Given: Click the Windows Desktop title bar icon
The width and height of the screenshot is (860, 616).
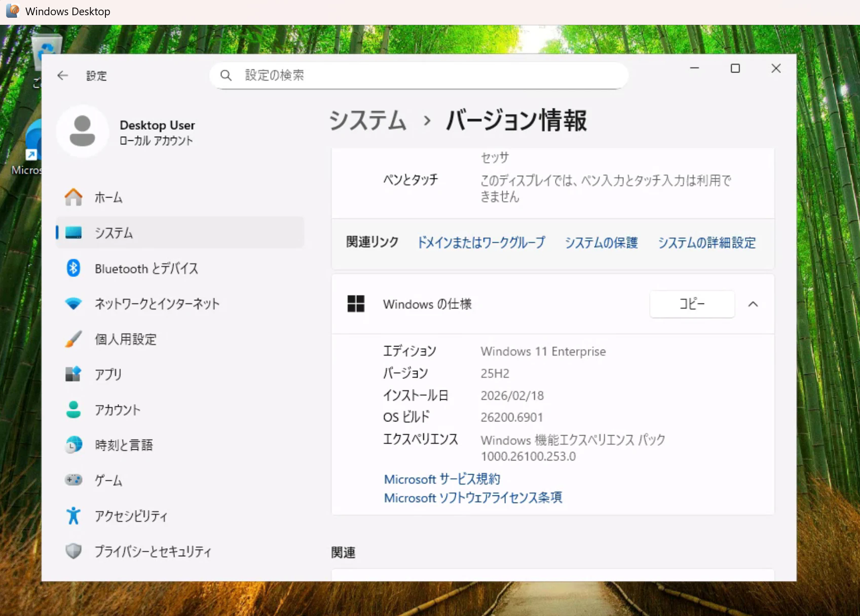Looking at the screenshot, I should 13,11.
